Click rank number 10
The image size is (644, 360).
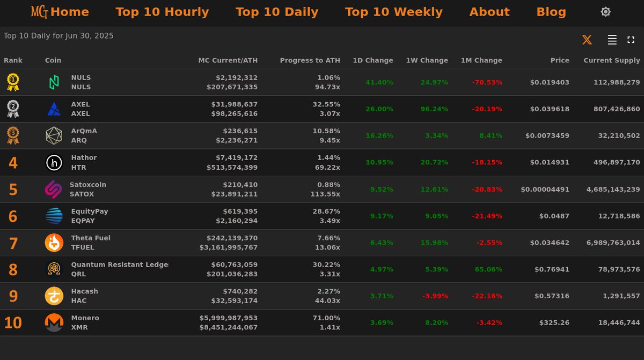pos(13,323)
